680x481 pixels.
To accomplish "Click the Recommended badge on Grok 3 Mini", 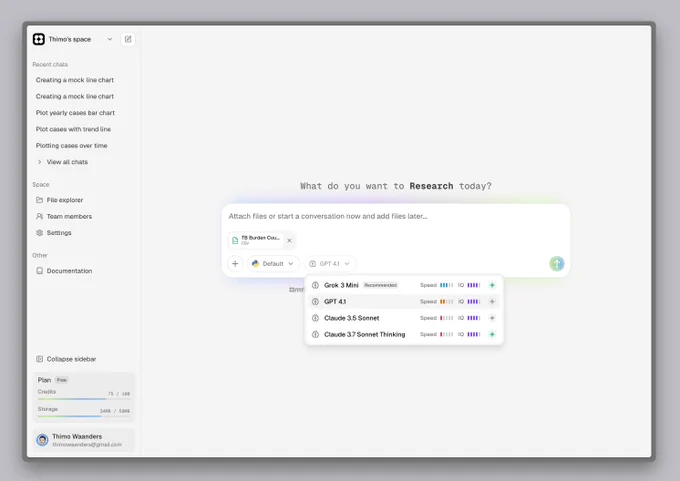I will [x=380, y=285].
